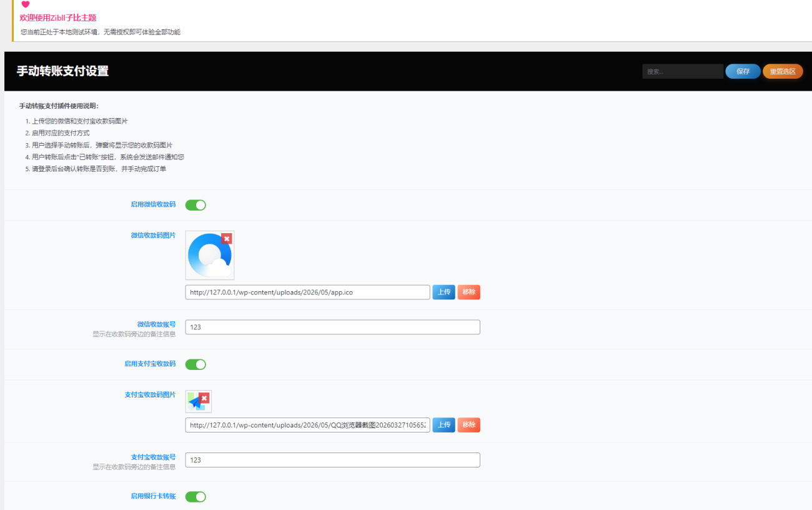
Task: Click the 启用微信收款码 label
Action: 153,204
